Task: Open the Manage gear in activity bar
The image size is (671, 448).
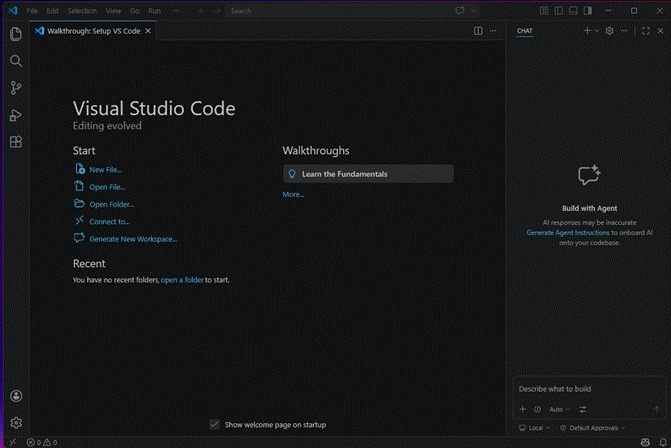Action: click(16, 423)
